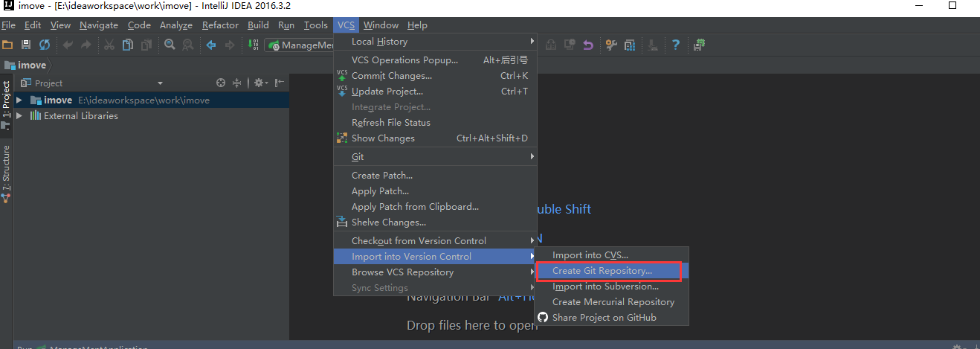This screenshot has height=349, width=980.
Task: Open the View menu
Action: pyautogui.click(x=60, y=25)
